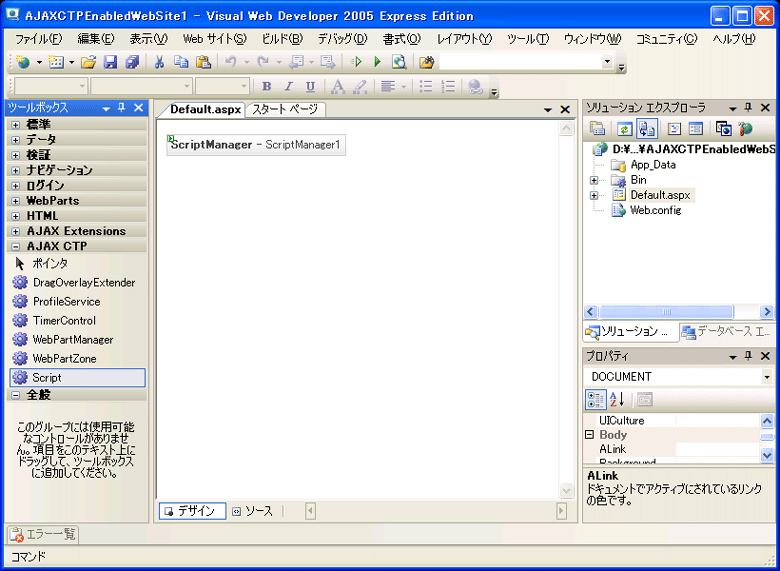Expand the ナビゲーション toolbox group
The height and width of the screenshot is (571, 780).
click(x=16, y=171)
